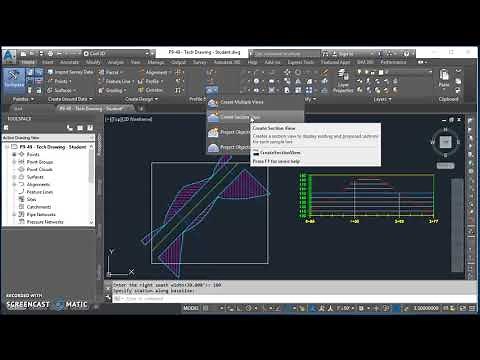This screenshot has width=480, height=360.
Task: Click the new drawing plus tab button
Action: [141, 108]
